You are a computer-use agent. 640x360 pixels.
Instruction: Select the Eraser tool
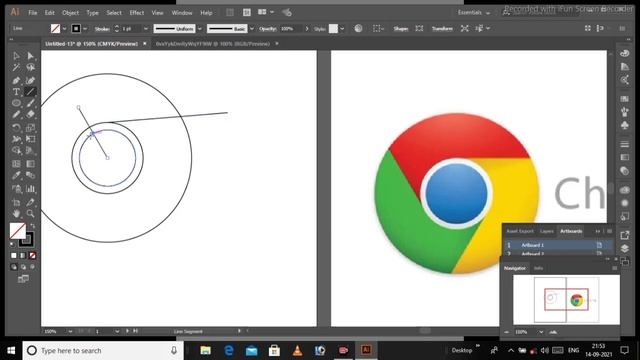[31, 115]
